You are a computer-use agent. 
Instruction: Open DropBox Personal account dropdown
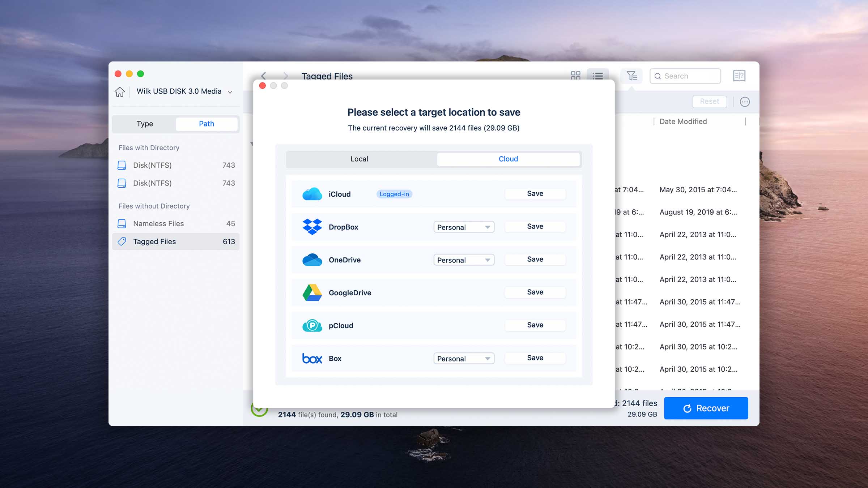click(x=464, y=227)
